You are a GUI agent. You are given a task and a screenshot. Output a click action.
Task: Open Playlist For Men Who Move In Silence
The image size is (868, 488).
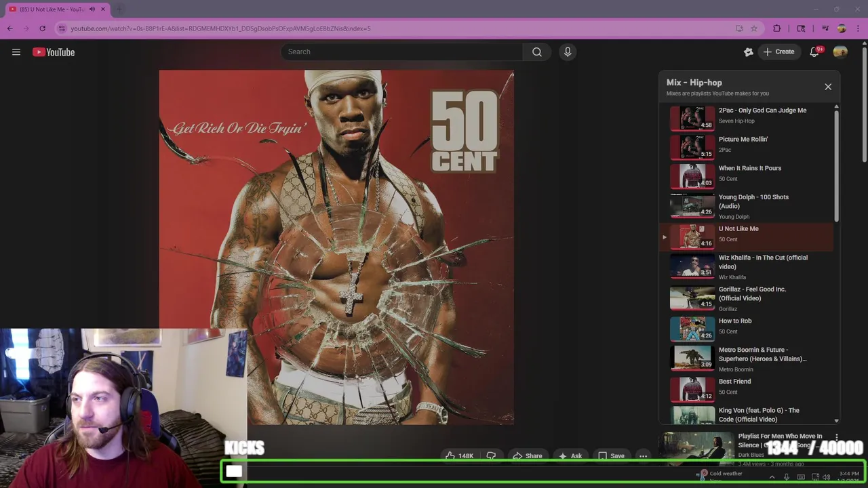780,441
